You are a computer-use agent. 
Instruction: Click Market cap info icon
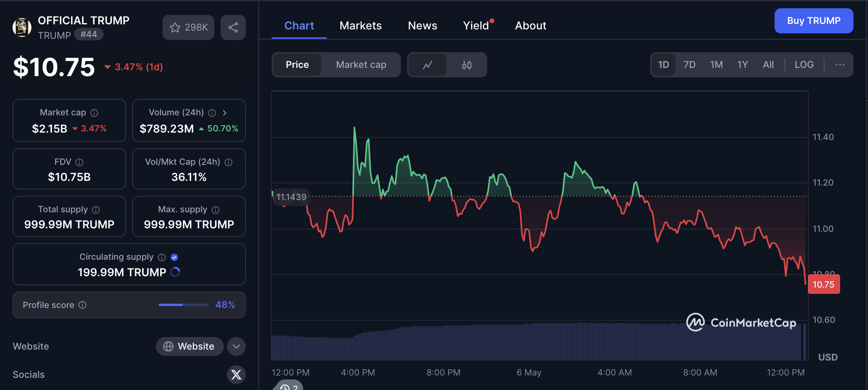94,113
